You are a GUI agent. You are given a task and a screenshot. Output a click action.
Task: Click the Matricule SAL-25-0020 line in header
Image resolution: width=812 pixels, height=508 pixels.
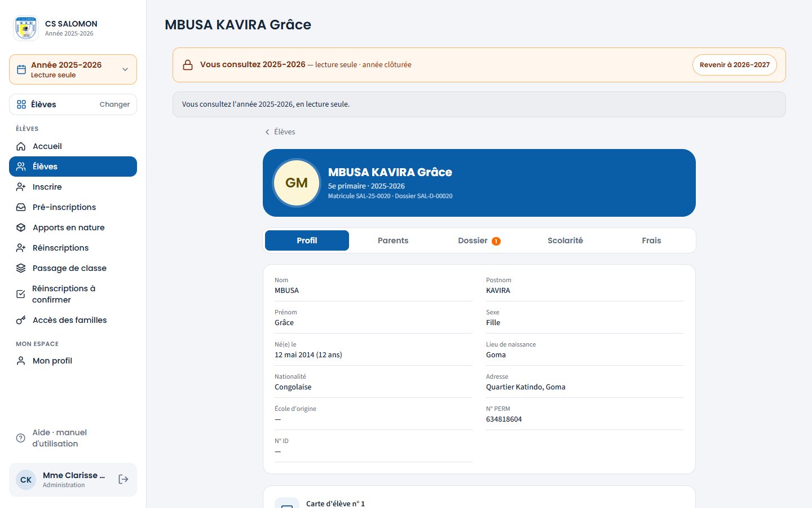pos(390,196)
